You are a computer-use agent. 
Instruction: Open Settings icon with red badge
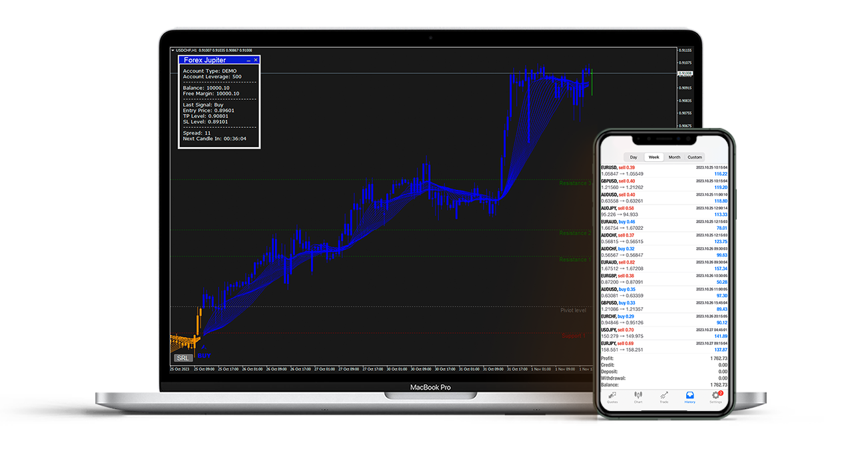(x=716, y=398)
